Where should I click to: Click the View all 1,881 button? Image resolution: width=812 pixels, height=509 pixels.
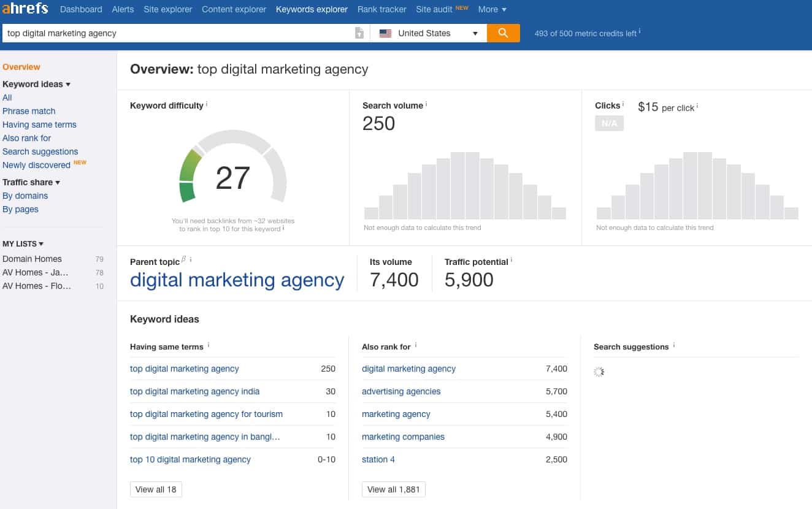click(393, 489)
